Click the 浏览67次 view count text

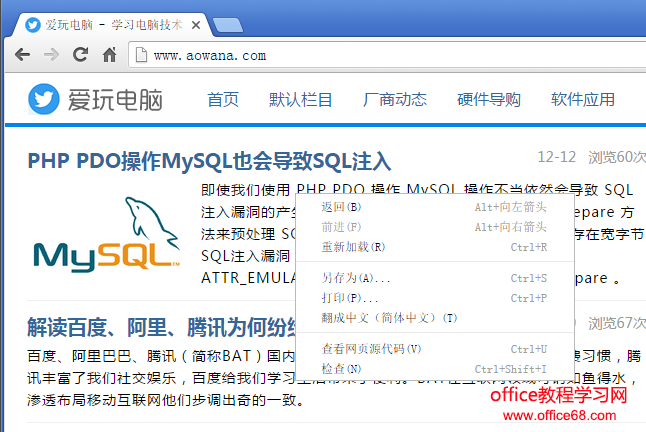(617, 323)
